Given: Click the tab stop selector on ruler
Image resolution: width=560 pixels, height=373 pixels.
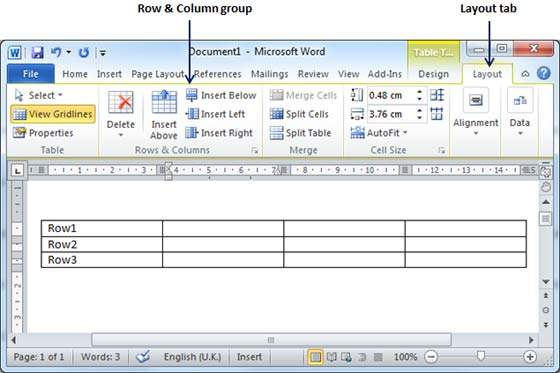Looking at the screenshot, I should [17, 171].
